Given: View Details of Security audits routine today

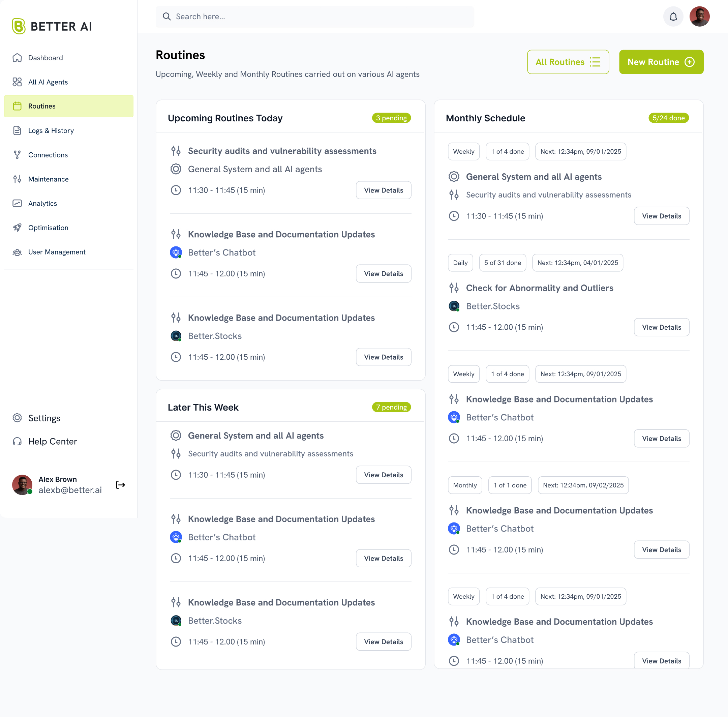Looking at the screenshot, I should (383, 190).
